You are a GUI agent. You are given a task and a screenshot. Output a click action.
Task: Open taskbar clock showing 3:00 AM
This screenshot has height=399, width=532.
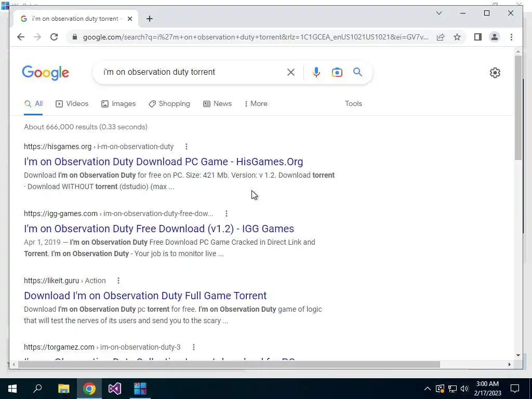pyautogui.click(x=487, y=389)
